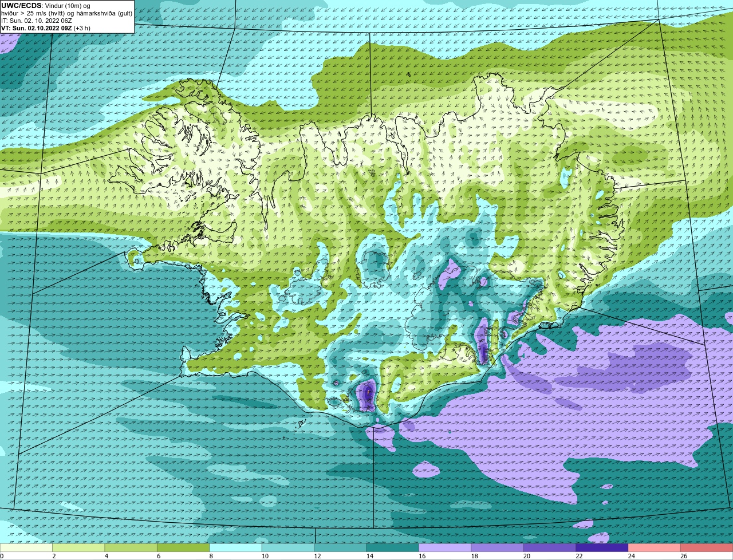
Task: Pick the pale cyan 8–10 m/s legend swatch
Action: pyautogui.click(x=235, y=547)
